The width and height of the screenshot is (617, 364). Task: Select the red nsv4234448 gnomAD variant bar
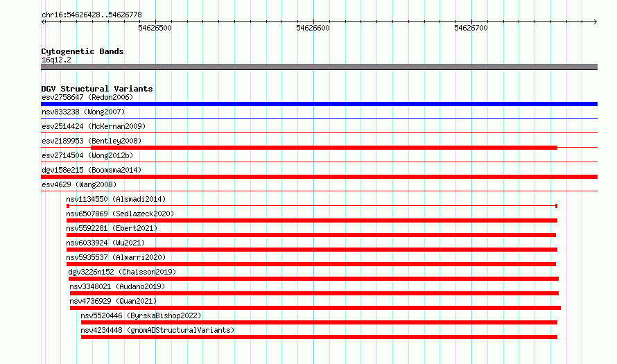pos(319,337)
